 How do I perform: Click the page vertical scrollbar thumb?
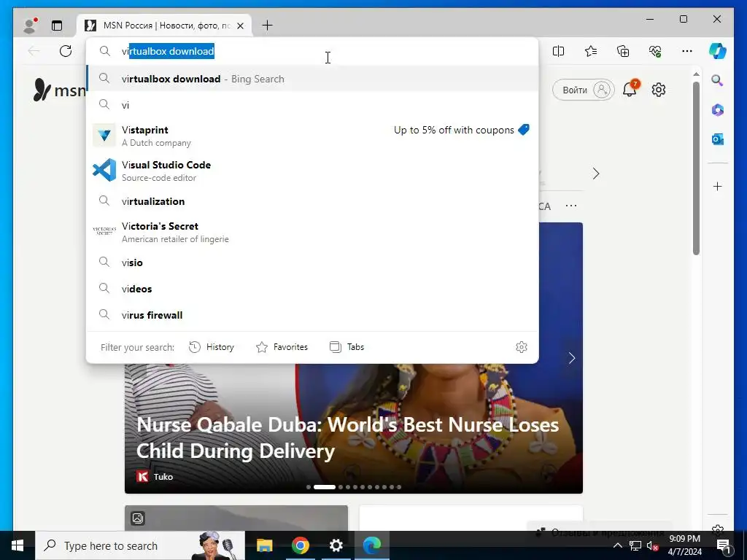(696, 168)
